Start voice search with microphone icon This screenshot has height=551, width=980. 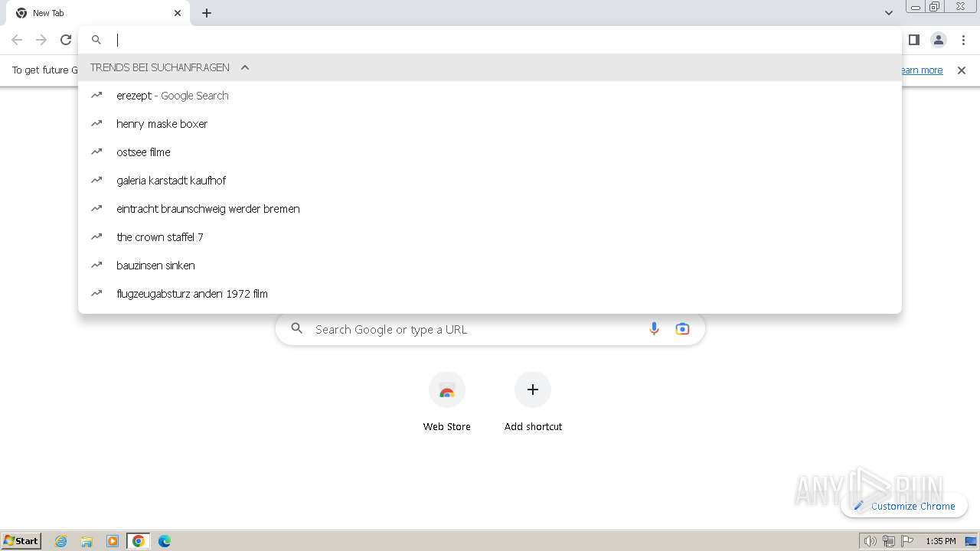654,329
